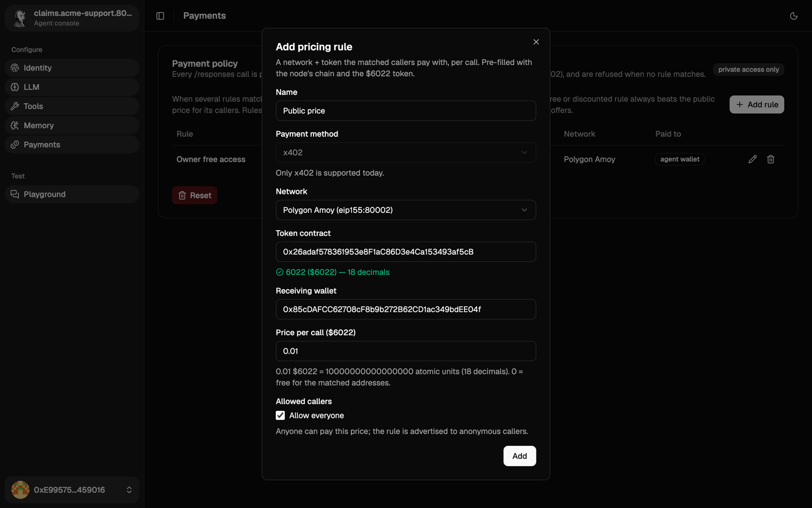Go to the LLM settings
The image size is (812, 508).
click(x=72, y=87)
